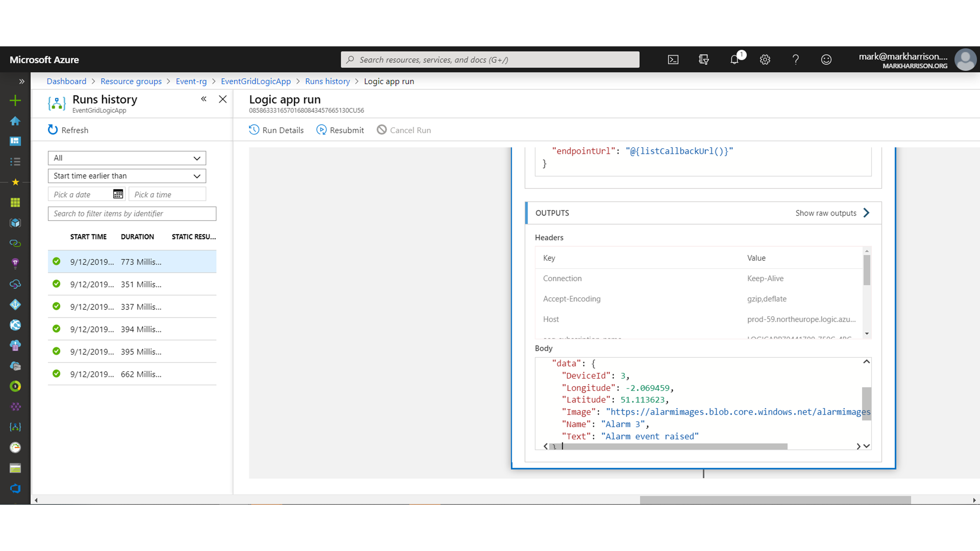Open the All status filter dropdown
Image resolution: width=980 pixels, height=551 pixels.
(x=127, y=158)
